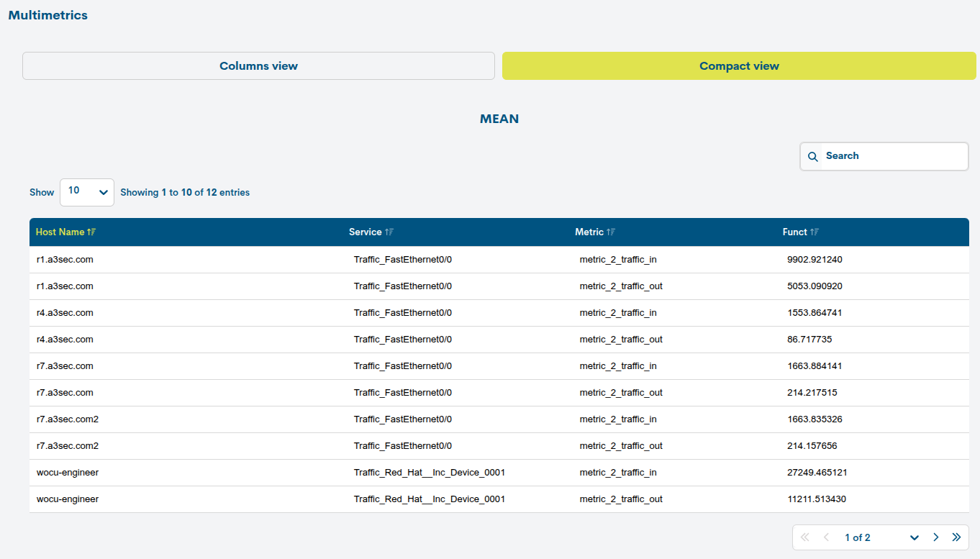Sort table by Service column icon

(x=389, y=232)
